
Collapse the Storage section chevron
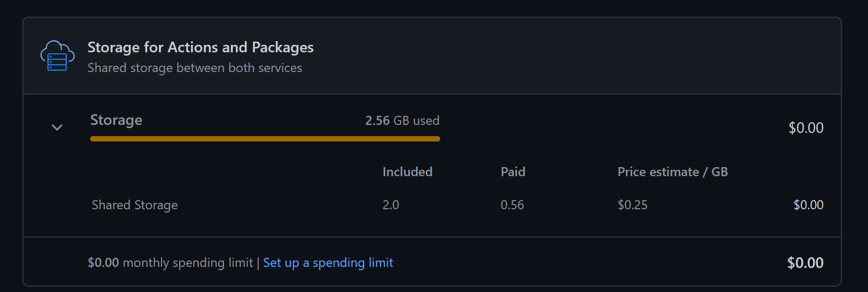click(x=57, y=127)
